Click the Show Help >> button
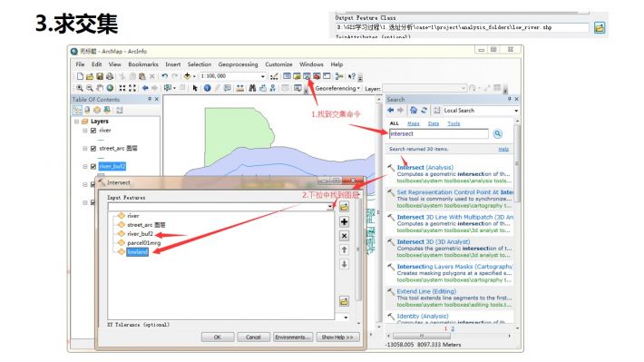The height and width of the screenshot is (362, 644). tap(337, 338)
